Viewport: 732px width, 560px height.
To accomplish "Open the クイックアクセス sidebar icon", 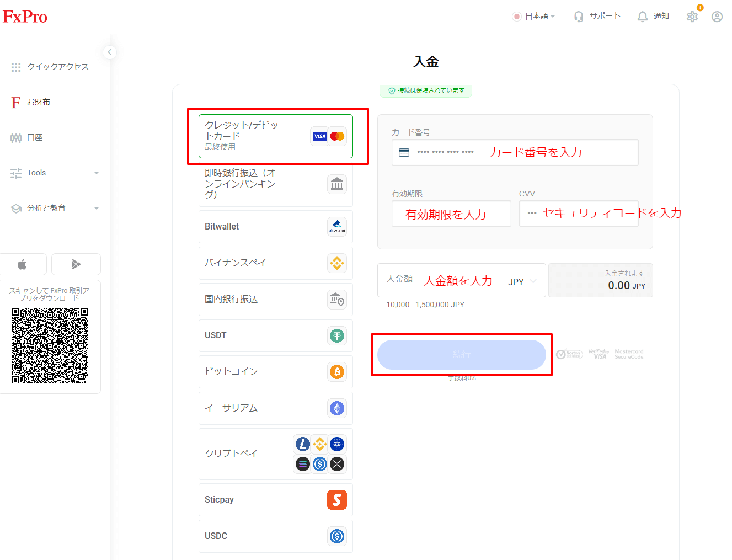I will [16, 67].
